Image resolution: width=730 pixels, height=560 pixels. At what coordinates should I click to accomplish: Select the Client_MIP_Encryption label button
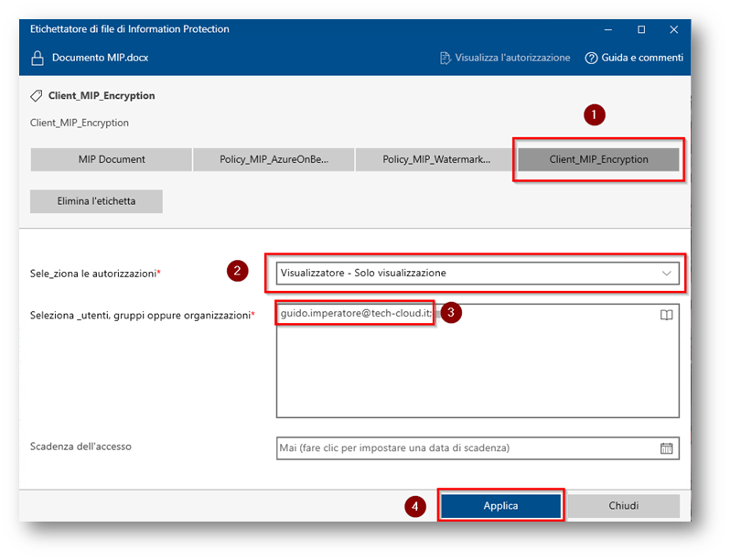coord(598,159)
